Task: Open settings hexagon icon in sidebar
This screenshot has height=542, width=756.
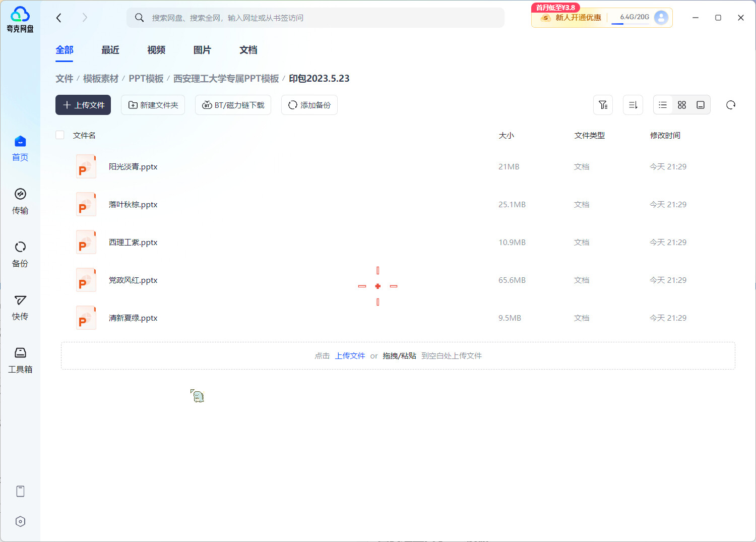Action: 20,521
